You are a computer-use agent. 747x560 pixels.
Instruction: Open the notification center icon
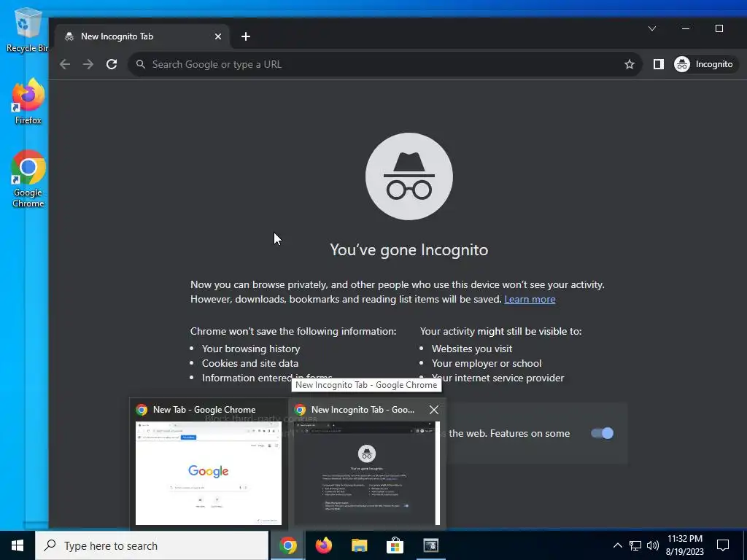click(x=723, y=545)
